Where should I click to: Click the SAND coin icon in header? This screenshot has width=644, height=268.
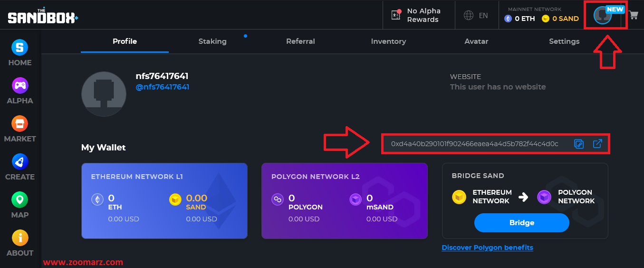(546, 19)
